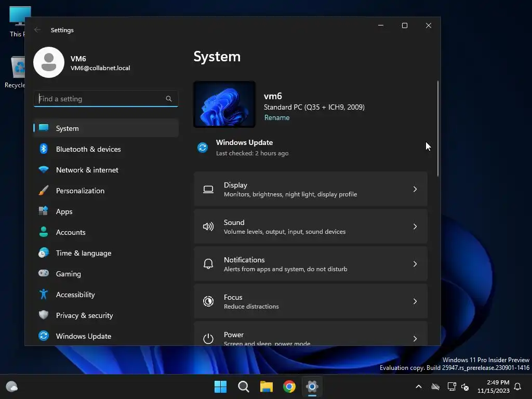Click the Display monitor icon
532x399 pixels.
(208, 189)
